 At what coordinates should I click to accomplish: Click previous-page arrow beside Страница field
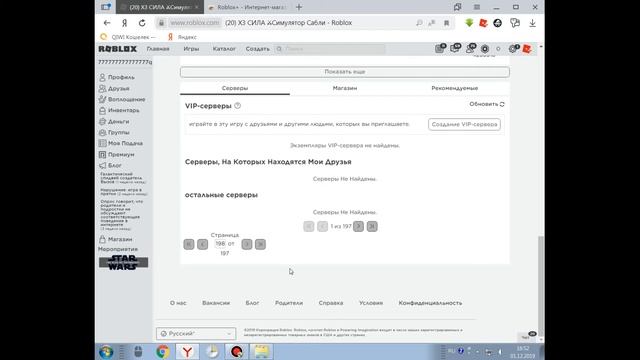coord(202,244)
